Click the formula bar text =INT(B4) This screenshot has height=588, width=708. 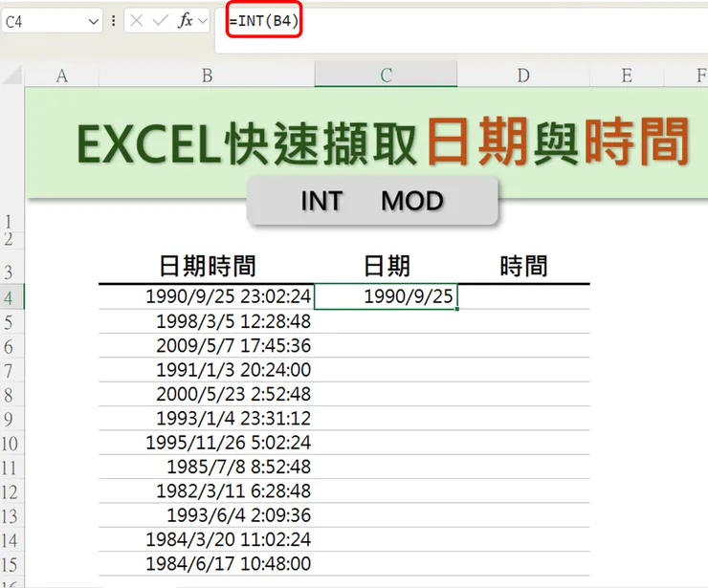[264, 21]
